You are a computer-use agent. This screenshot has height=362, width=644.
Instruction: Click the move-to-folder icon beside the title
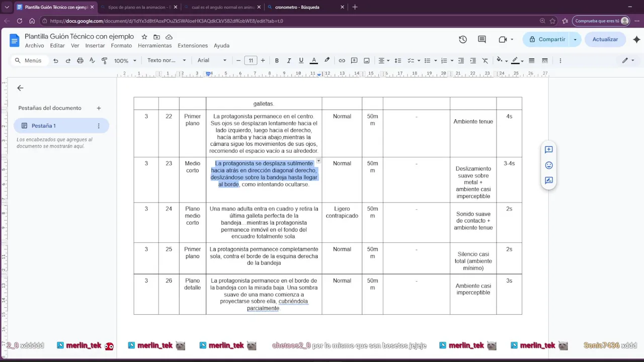tap(156, 37)
